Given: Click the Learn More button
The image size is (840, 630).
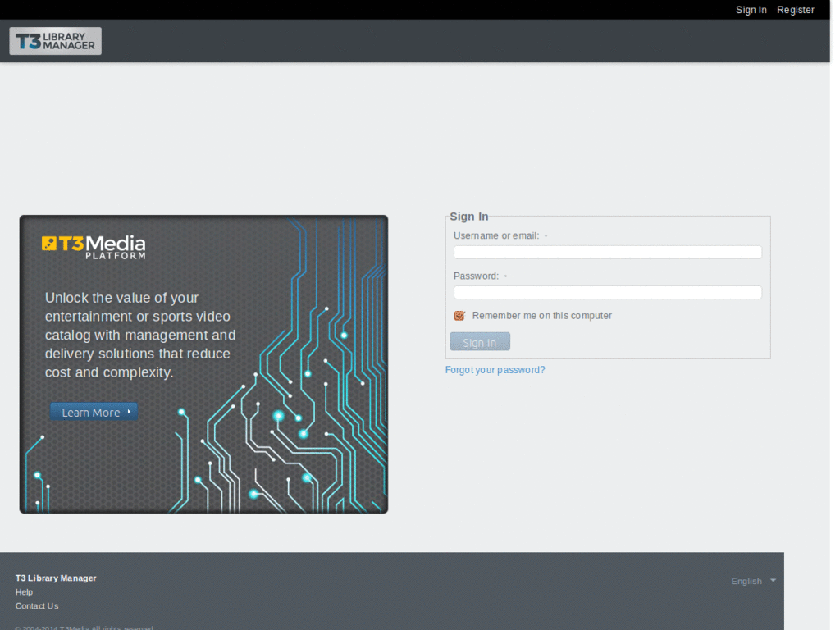Looking at the screenshot, I should [94, 412].
